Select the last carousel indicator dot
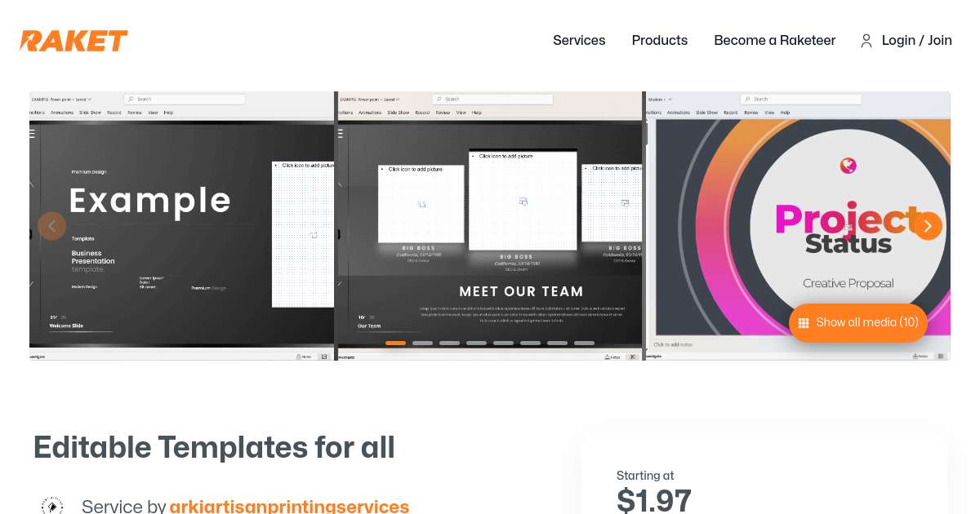The height and width of the screenshot is (514, 980). [584, 343]
